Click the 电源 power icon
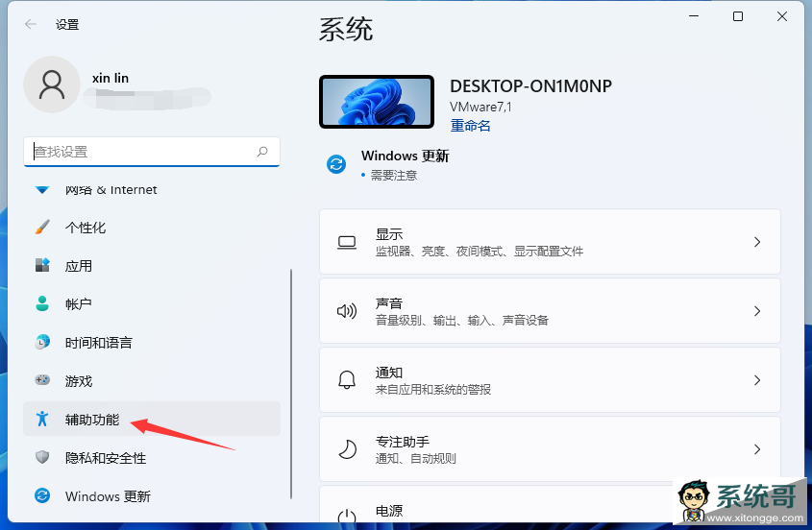The height and width of the screenshot is (530, 812). (347, 517)
